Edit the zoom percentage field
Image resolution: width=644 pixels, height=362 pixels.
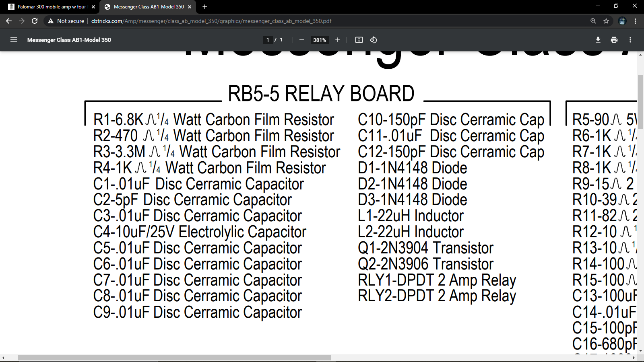pos(320,40)
